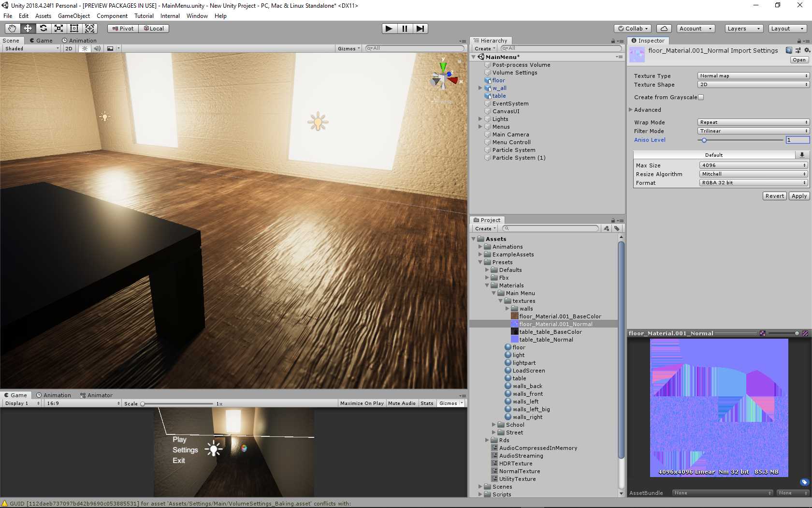Click the Project panel lock icon

[x=613, y=221]
